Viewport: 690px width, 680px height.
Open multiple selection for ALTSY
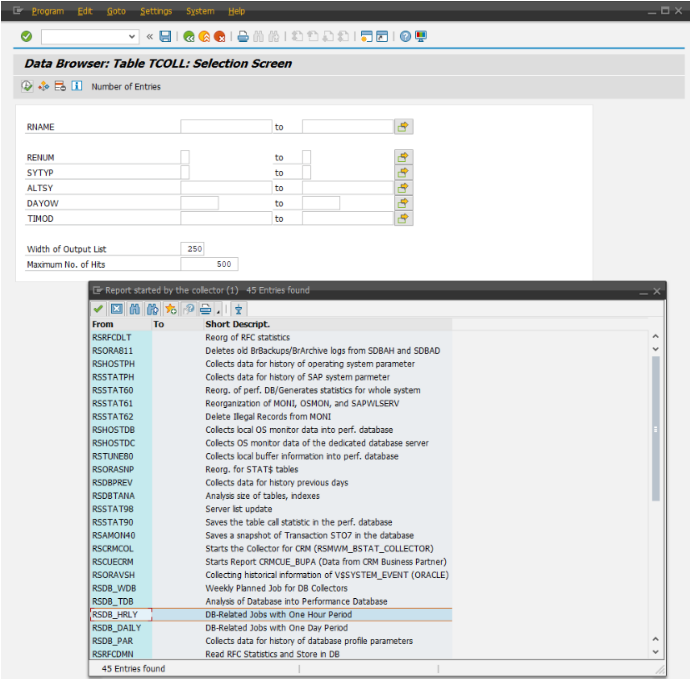tap(404, 188)
